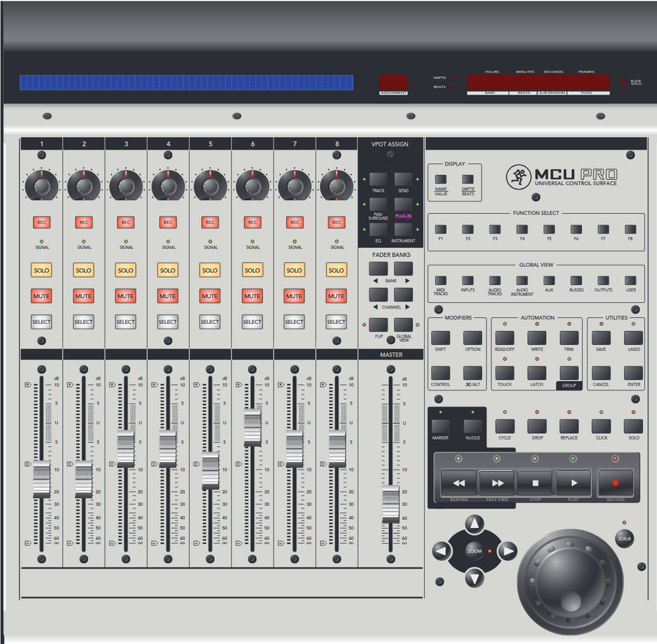Click the Master fader cap

[391, 504]
